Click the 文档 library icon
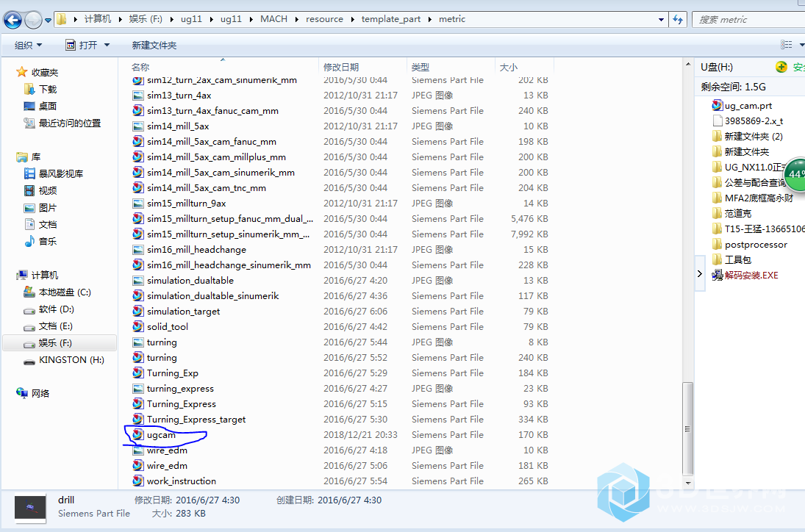805x532 pixels. [x=30, y=224]
